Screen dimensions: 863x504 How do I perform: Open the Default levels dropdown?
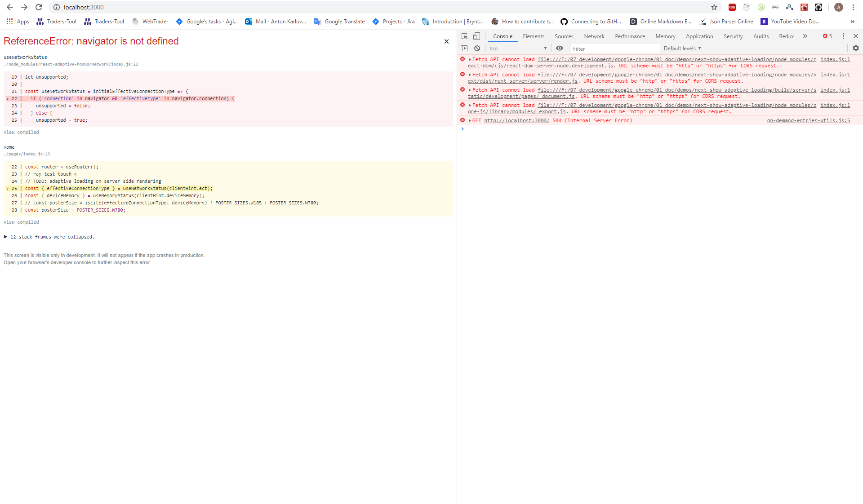(x=682, y=49)
